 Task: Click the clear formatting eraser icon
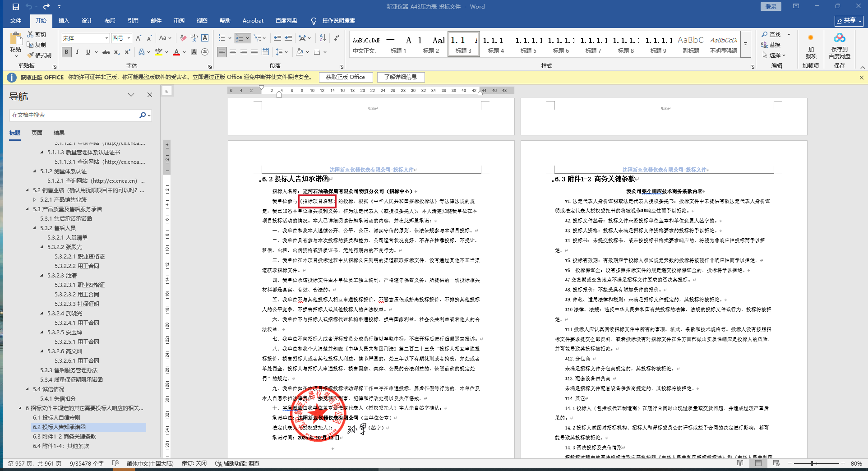tap(183, 38)
